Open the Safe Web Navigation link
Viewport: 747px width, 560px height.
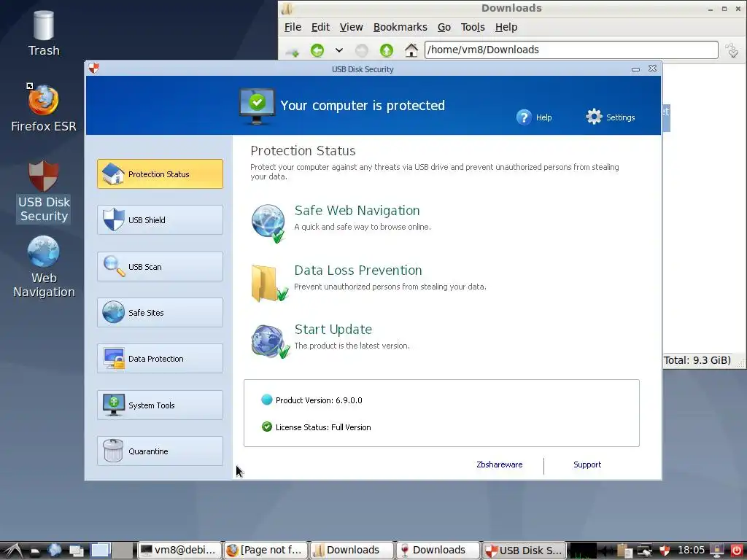tap(357, 211)
